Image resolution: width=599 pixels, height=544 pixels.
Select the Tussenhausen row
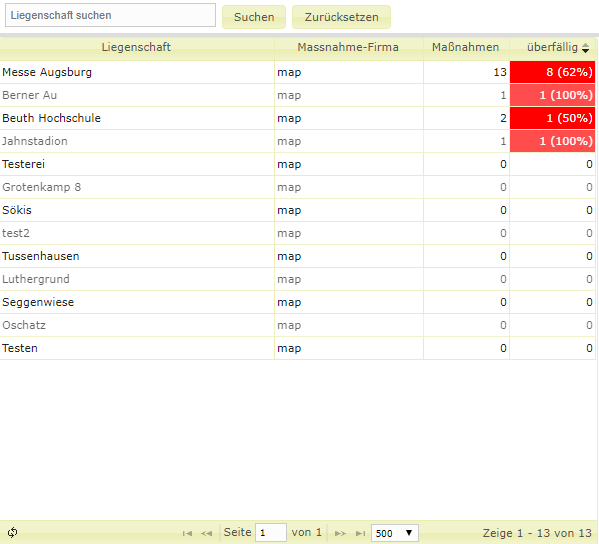(x=298, y=256)
